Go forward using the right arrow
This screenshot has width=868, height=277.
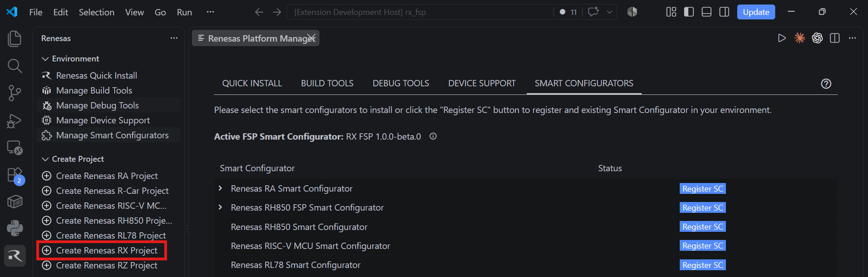277,12
